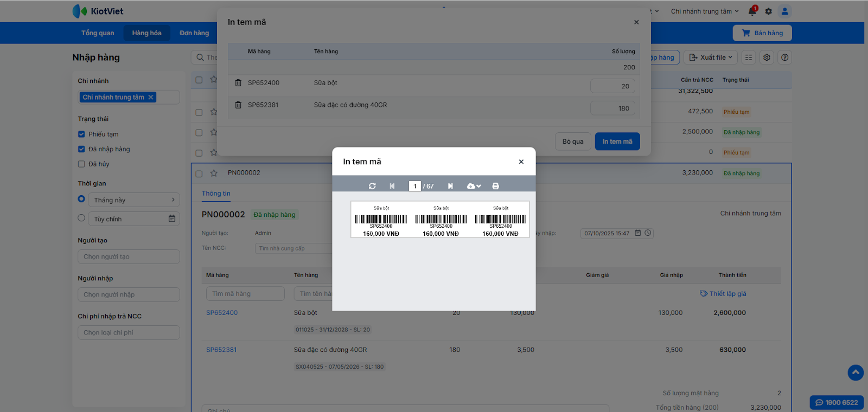Close the In tem mã product list dialog

tap(636, 22)
